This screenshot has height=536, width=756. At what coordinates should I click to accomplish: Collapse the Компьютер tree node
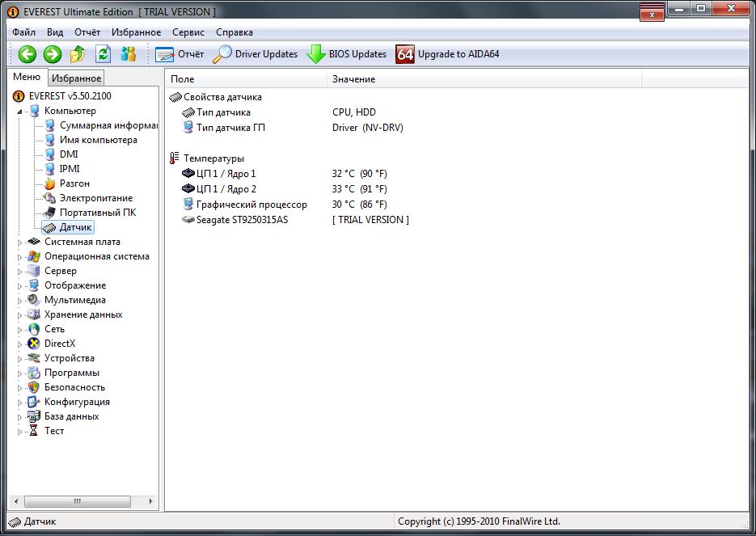[x=20, y=112]
